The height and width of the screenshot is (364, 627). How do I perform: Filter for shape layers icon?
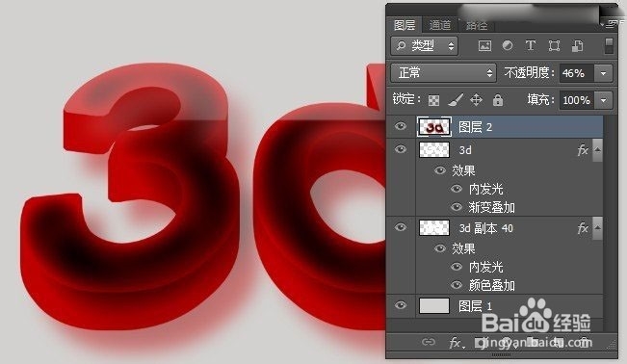point(554,46)
